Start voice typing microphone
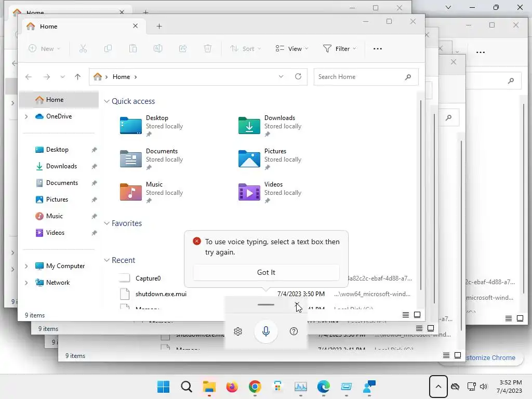This screenshot has height=399, width=532. [266, 331]
